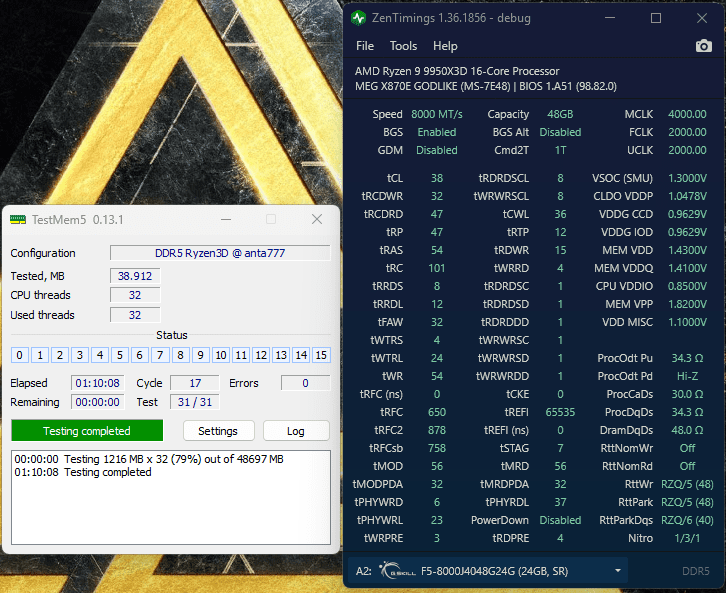Click the Used threads value field
726x593 pixels.
point(135,315)
